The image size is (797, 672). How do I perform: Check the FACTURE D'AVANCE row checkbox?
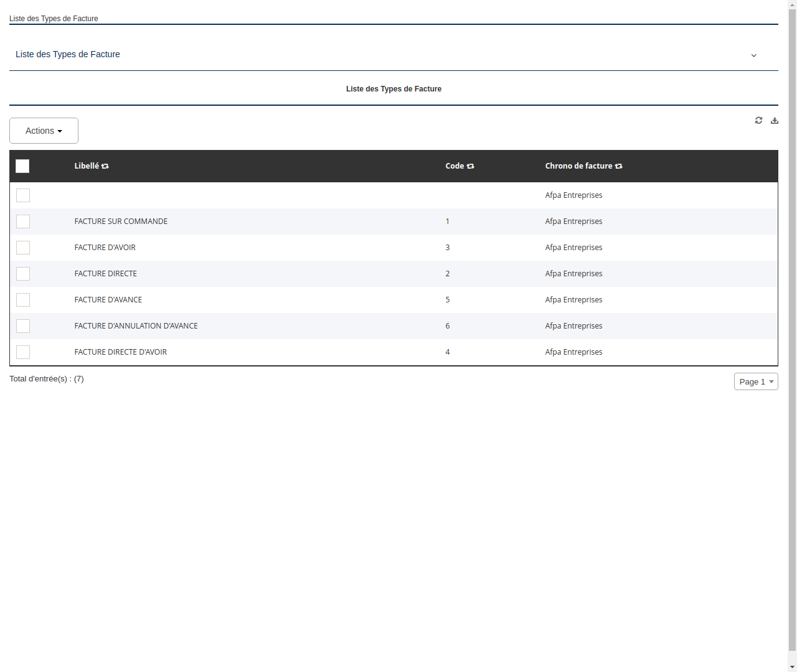(x=22, y=300)
